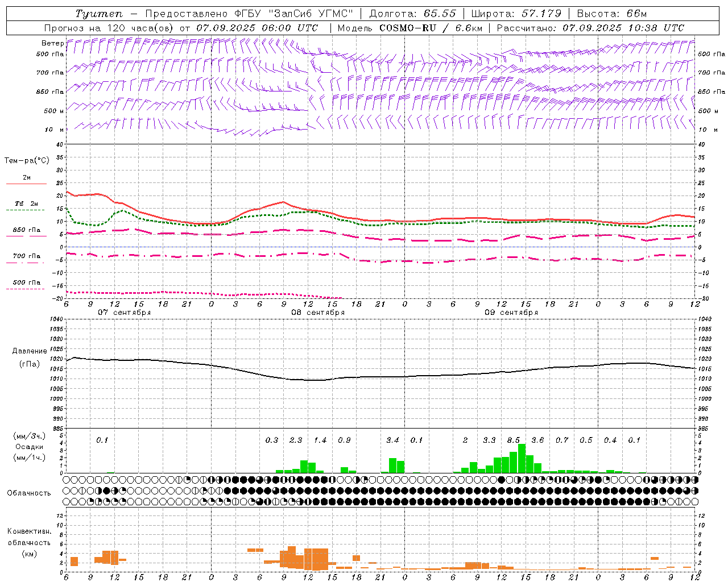Click the "Облачность" cloud cover label
The width and height of the screenshot is (728, 582).
click(29, 493)
